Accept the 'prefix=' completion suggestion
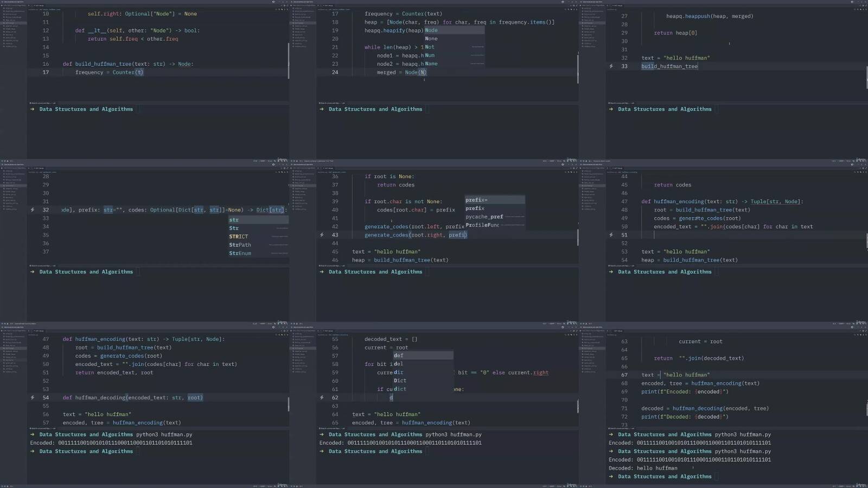Image resolution: width=868 pixels, height=488 pixels. [495, 200]
